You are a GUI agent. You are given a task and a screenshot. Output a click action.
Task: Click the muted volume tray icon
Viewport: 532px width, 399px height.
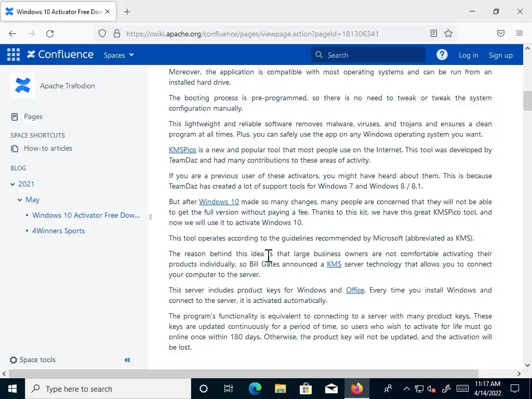(432, 389)
